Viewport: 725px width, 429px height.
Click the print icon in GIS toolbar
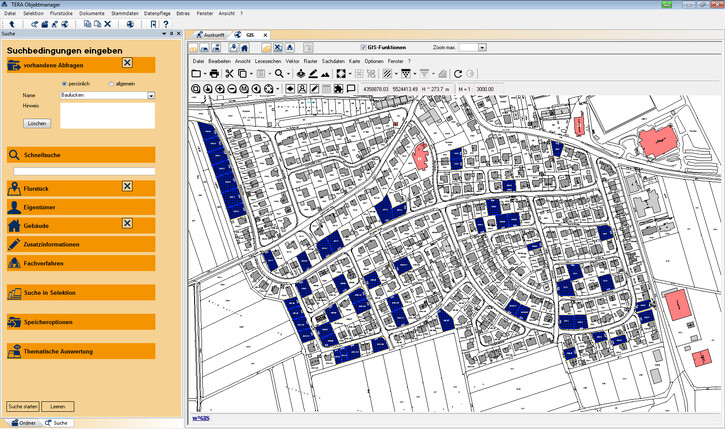pyautogui.click(x=214, y=74)
